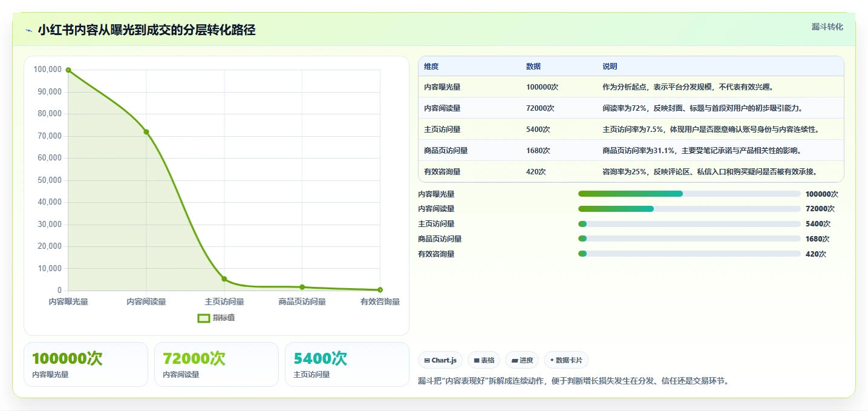Screen dimensions: 868x411
Task: Select the 进度 chip
Action: coord(522,360)
